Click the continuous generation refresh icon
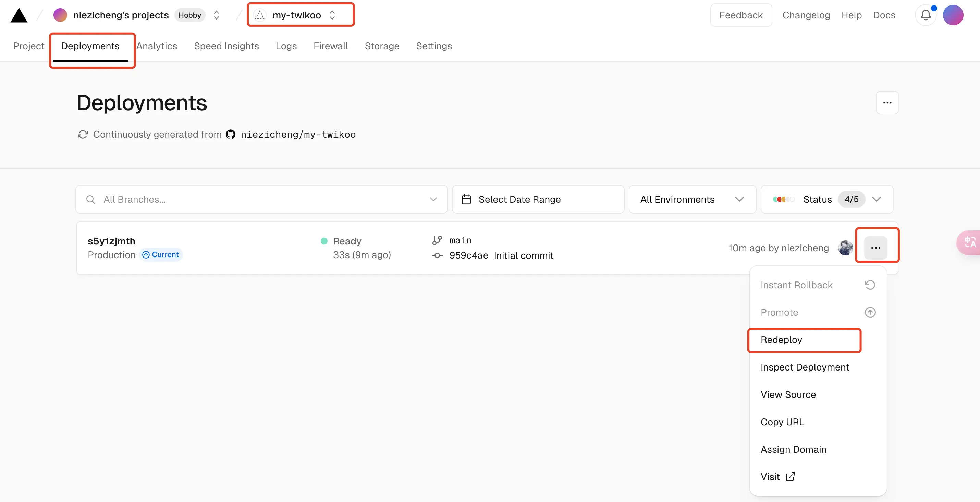 click(x=83, y=135)
